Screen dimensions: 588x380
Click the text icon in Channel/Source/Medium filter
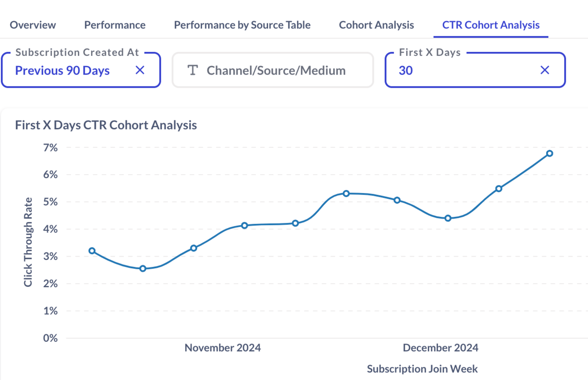tap(193, 70)
